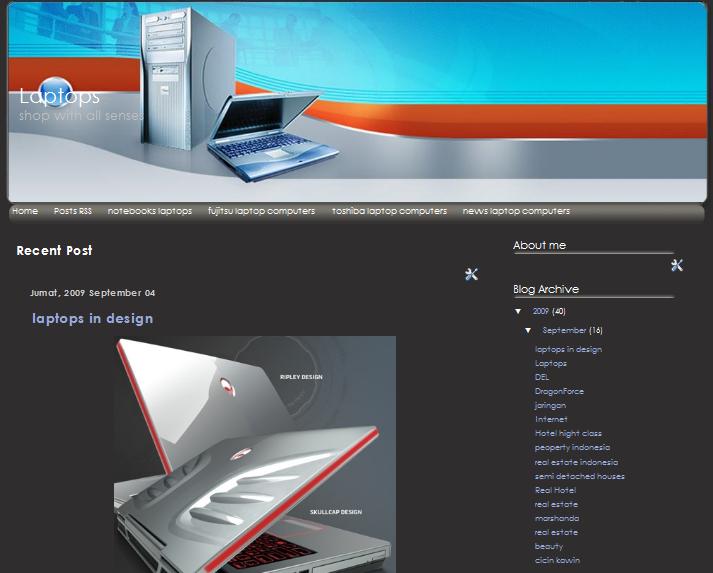This screenshot has width=713, height=573.
Task: Open archive post 'Real Hotel'
Action: pyautogui.click(x=556, y=490)
